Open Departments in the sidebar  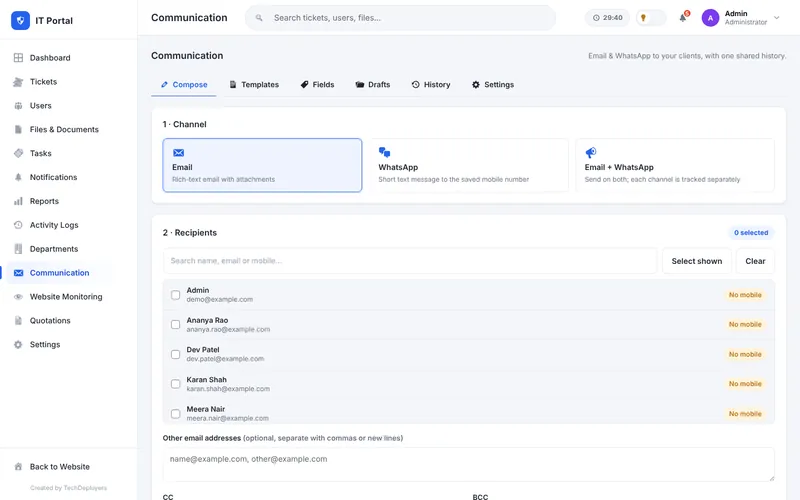tap(54, 249)
